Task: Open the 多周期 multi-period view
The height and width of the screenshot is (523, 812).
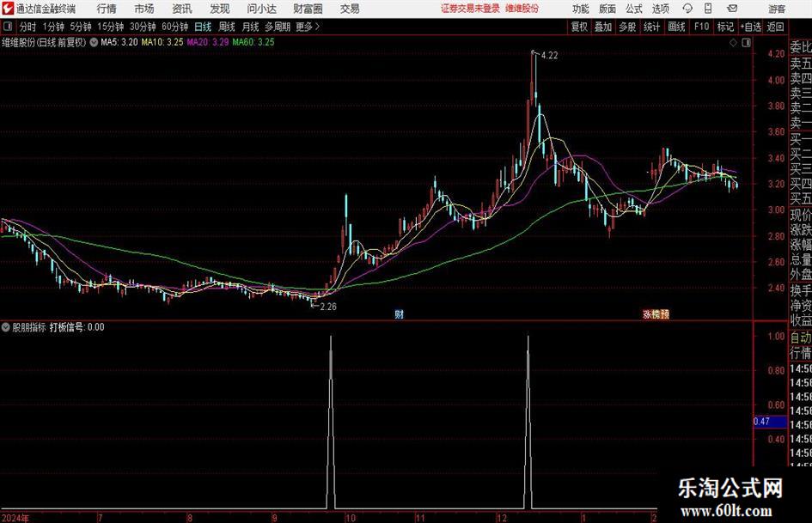Action: tap(278, 27)
